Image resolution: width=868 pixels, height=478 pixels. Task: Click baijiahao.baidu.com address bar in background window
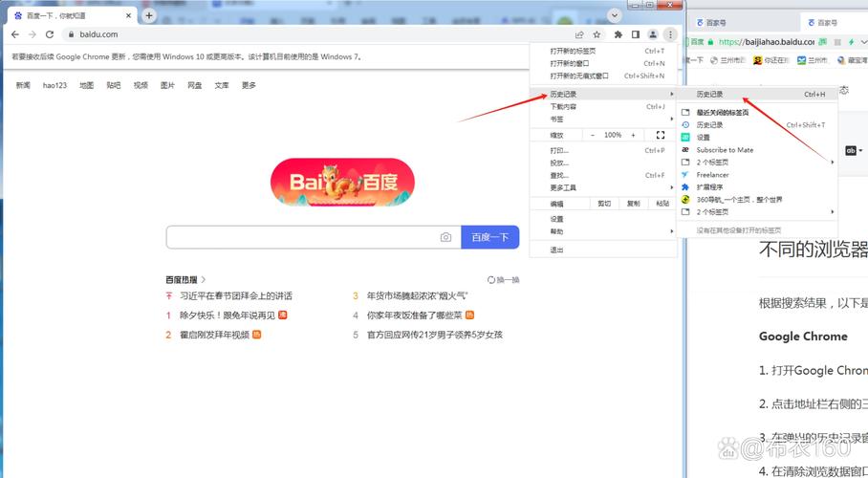pos(767,41)
